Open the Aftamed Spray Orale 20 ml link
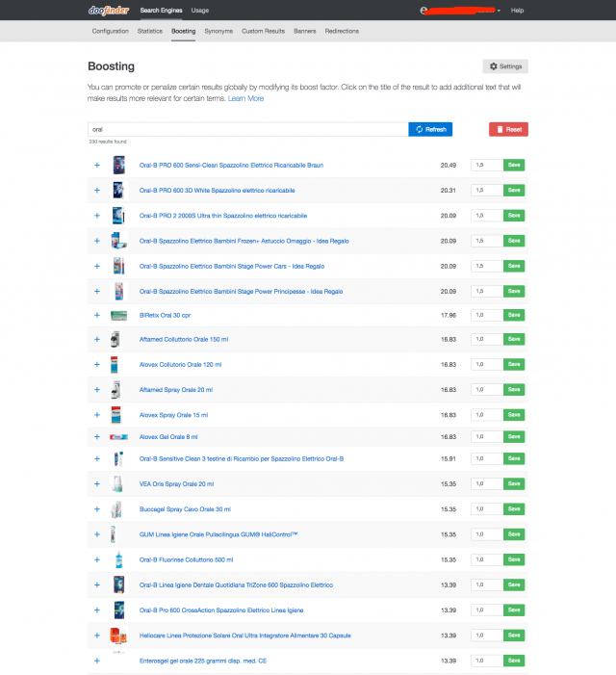Screen dimensions: 616x675 pyautogui.click(x=176, y=390)
